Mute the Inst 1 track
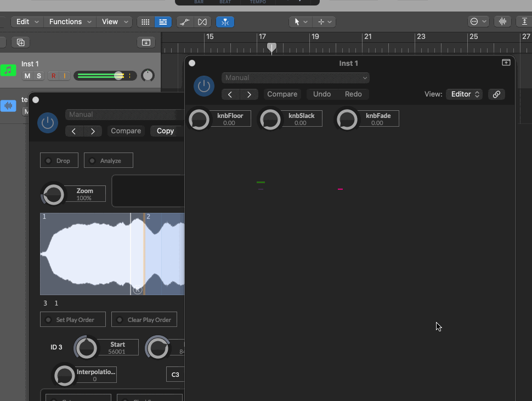Viewport: 532px width, 401px height. [27, 76]
